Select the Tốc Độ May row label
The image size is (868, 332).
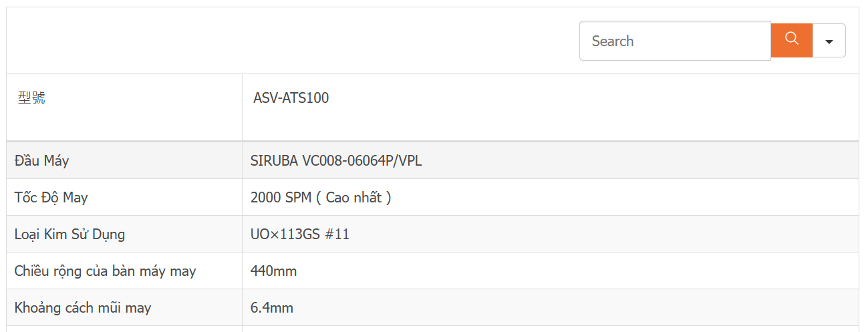coord(51,198)
